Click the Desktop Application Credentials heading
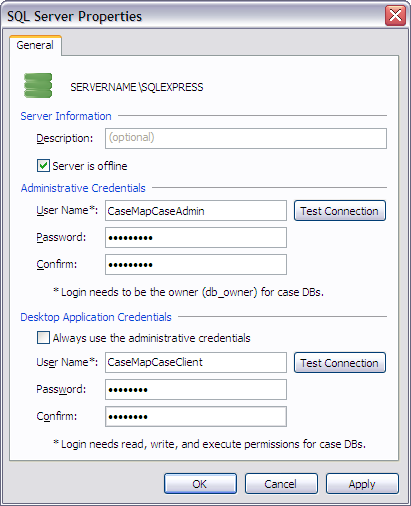 [96, 317]
